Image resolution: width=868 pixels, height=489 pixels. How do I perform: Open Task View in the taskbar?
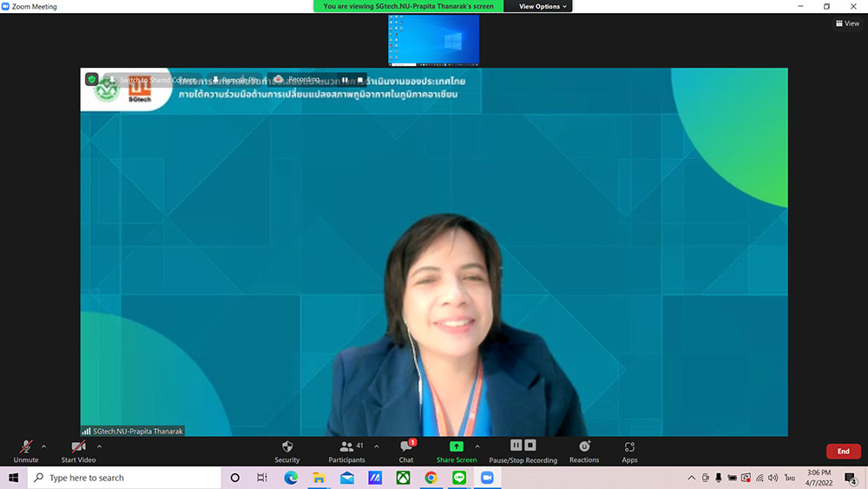click(x=262, y=478)
